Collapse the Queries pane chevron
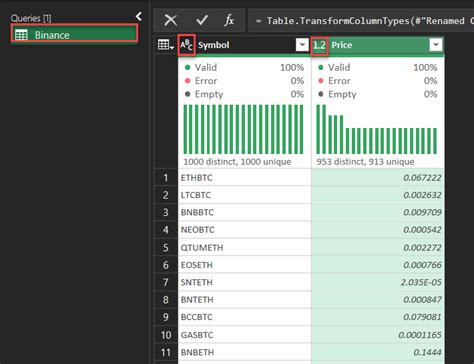 click(139, 16)
